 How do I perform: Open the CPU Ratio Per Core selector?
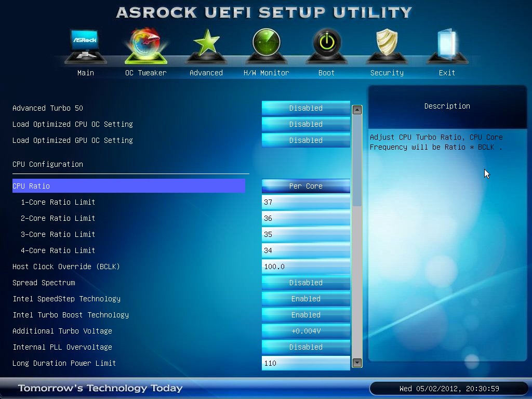click(x=305, y=186)
